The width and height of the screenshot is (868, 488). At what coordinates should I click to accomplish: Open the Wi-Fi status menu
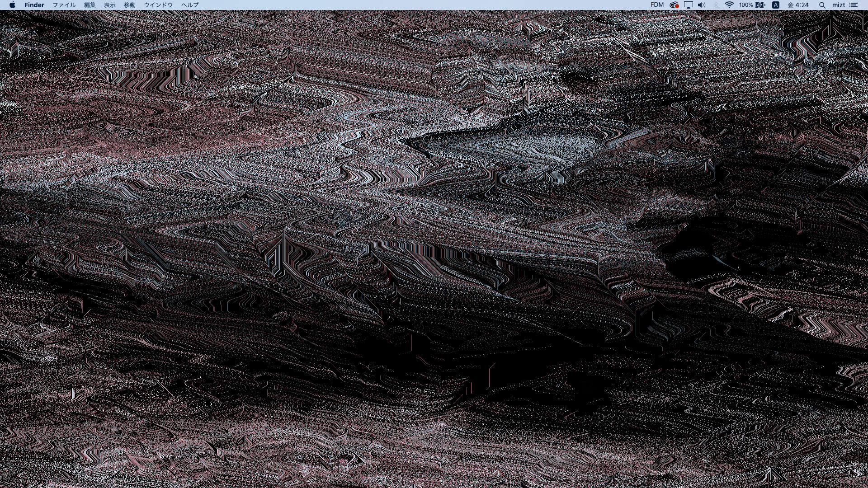[x=729, y=5]
